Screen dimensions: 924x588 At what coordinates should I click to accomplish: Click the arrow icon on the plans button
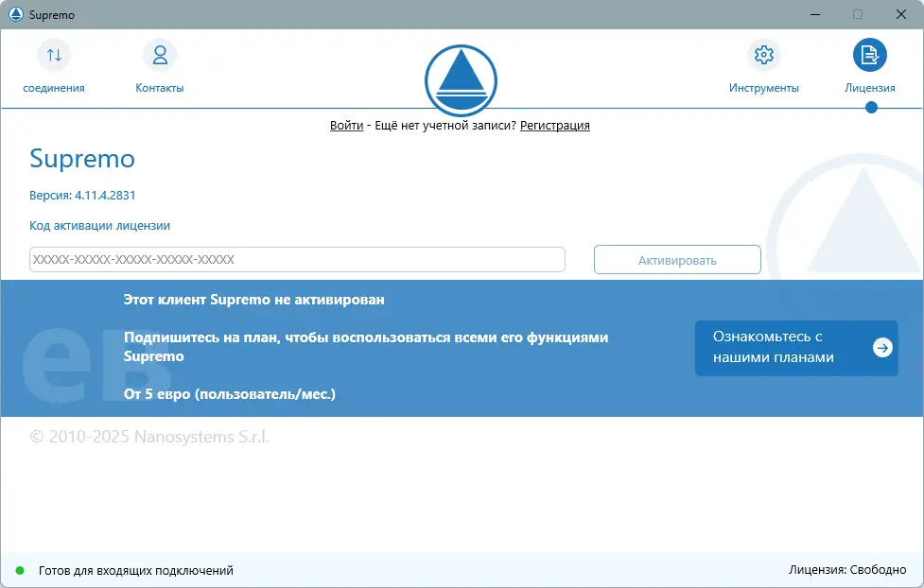tap(882, 348)
